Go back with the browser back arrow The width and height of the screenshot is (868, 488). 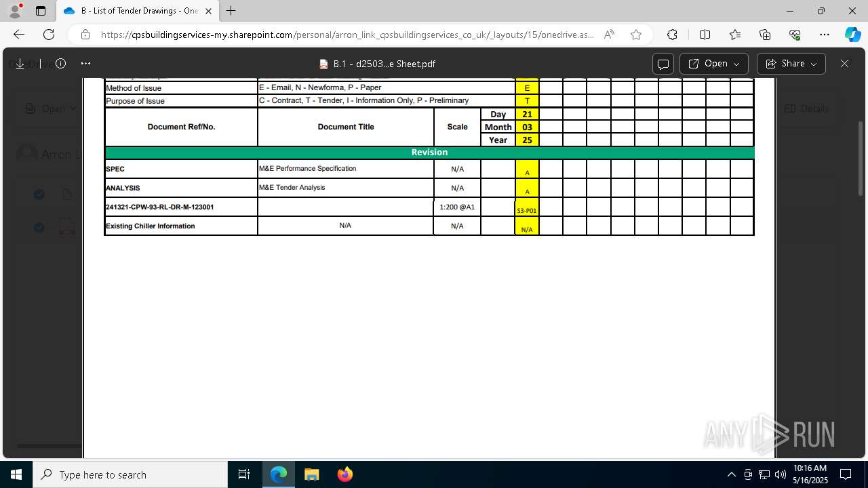pos(19,35)
